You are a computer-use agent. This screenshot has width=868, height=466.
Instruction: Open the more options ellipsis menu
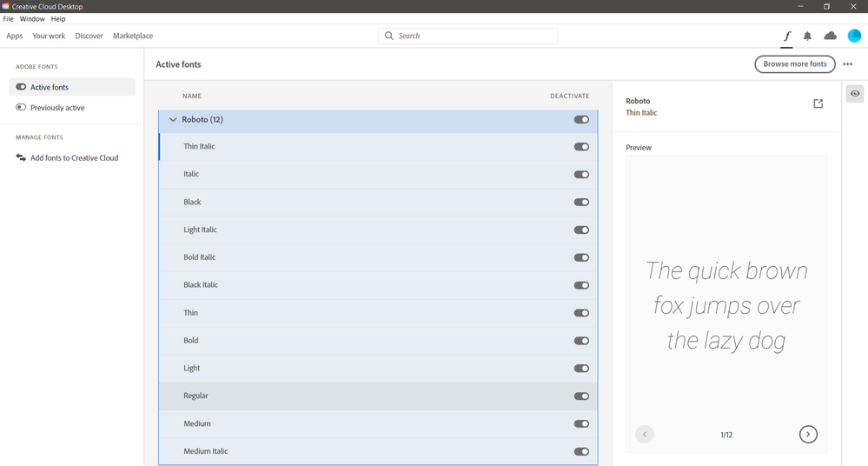(x=847, y=64)
